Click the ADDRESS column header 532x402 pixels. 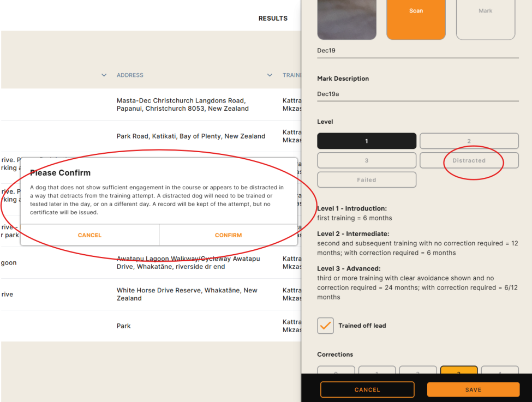coord(130,75)
